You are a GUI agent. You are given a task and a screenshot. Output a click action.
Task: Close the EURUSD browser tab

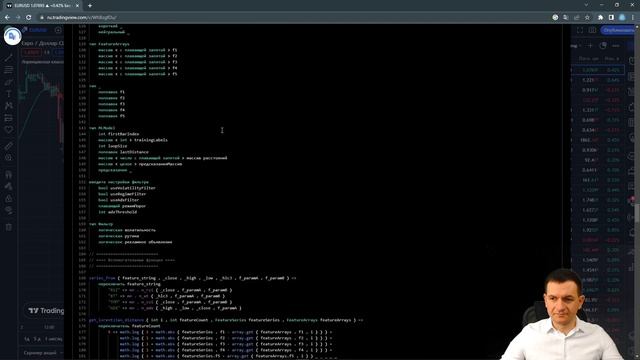[77, 6]
